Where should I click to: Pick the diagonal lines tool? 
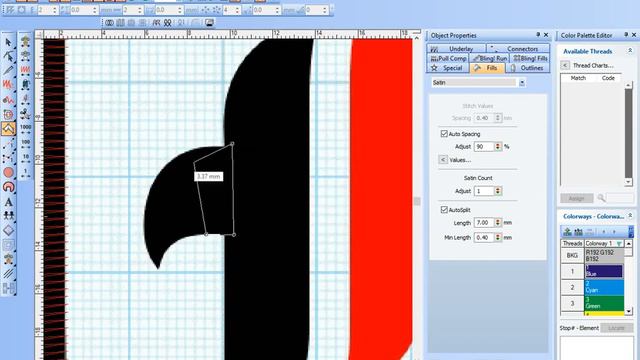pos(8,273)
